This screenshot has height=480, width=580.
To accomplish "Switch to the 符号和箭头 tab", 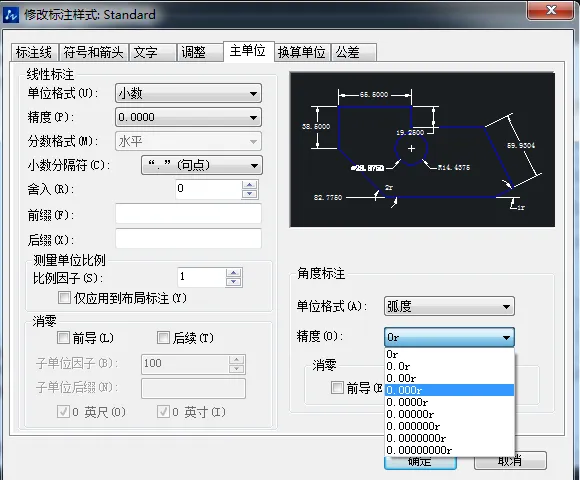I will point(93,52).
